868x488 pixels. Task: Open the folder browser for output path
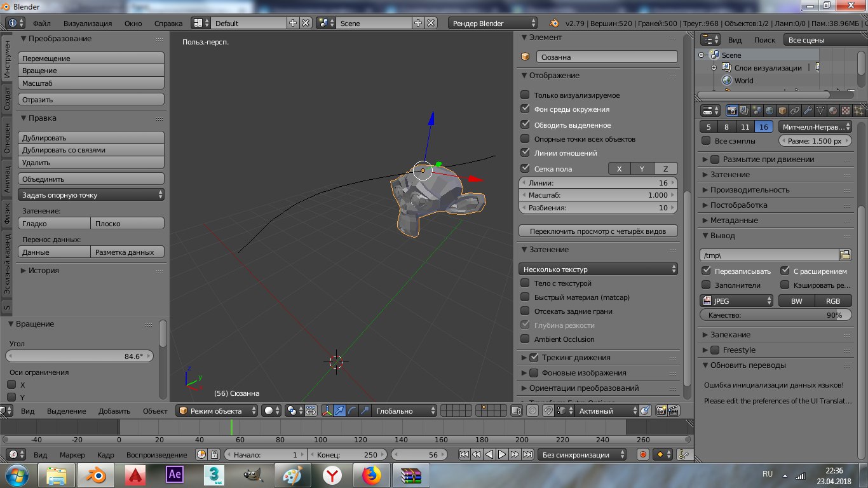pos(844,255)
